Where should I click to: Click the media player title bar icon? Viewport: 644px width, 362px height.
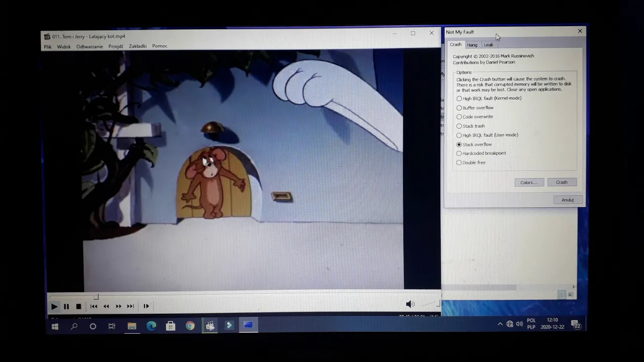pos(47,37)
